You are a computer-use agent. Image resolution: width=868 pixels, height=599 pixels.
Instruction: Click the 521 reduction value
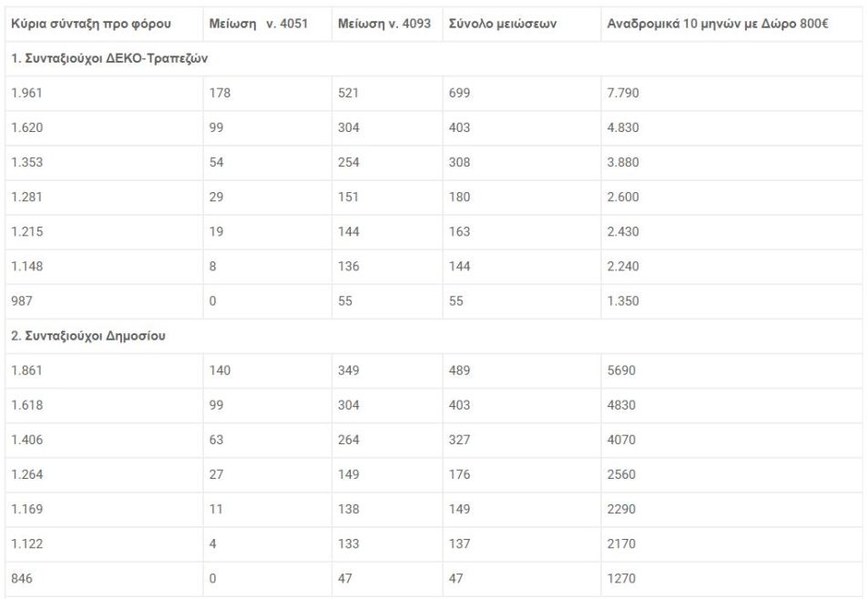pyautogui.click(x=348, y=93)
